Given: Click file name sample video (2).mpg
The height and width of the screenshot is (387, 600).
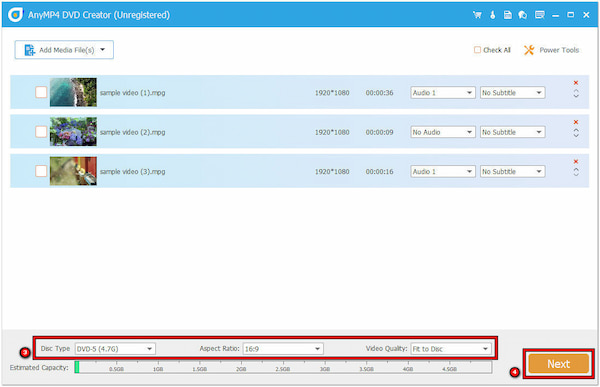Looking at the screenshot, I should [132, 132].
